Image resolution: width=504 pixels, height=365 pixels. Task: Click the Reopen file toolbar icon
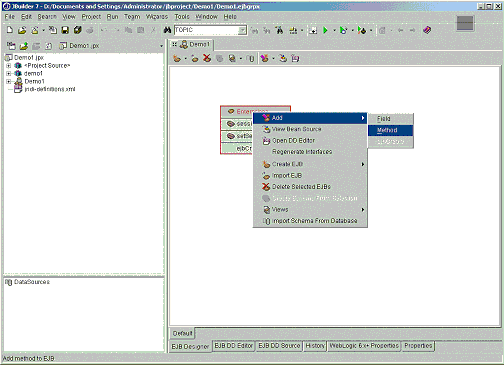click(x=35, y=30)
